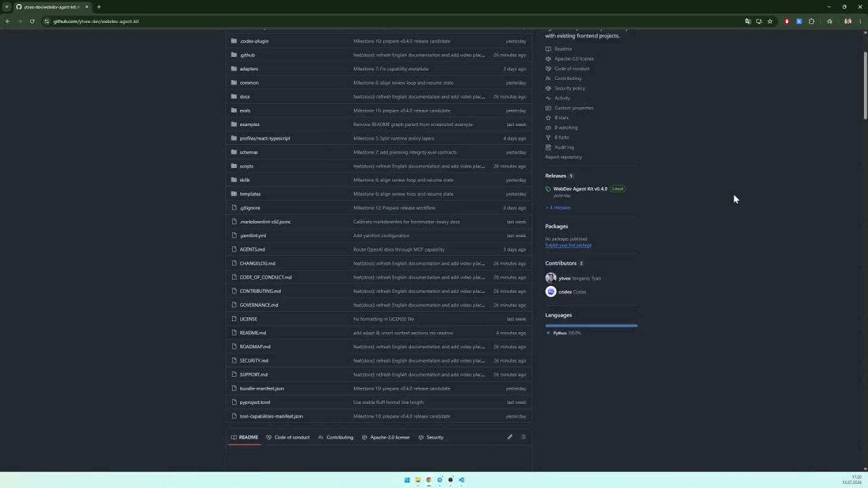Open the Custom properties sidebar link
This screenshot has height=488, width=868.
tap(574, 108)
